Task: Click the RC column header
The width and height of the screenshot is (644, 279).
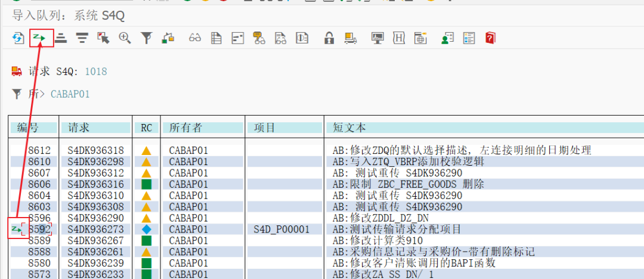Action: point(147,128)
